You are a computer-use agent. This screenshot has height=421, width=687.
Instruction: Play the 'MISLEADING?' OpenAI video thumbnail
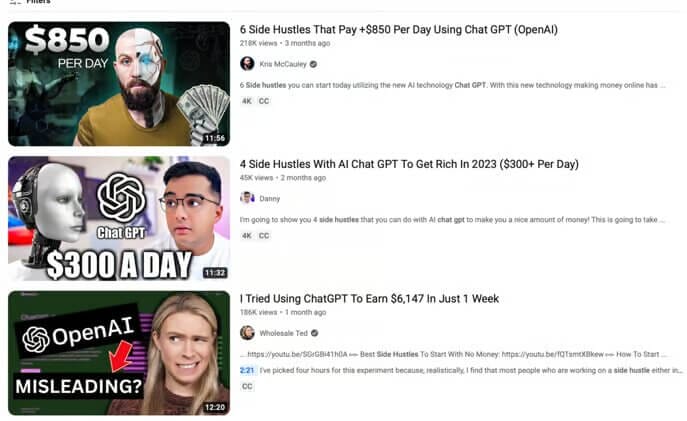coord(119,353)
